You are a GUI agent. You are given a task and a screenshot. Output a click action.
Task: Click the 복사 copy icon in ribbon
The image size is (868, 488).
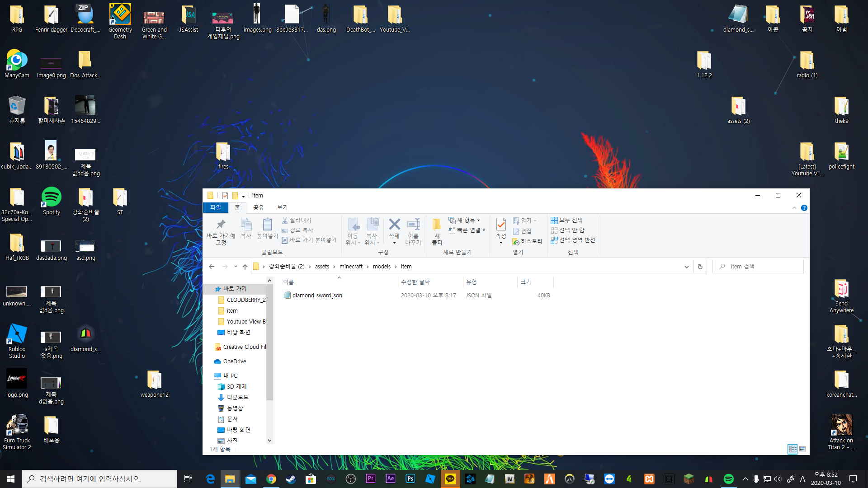246,225
